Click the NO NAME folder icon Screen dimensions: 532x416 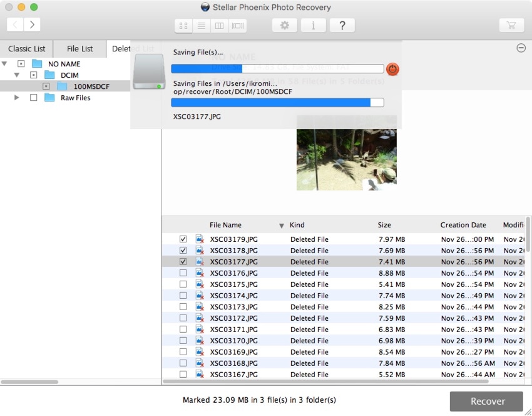coord(37,63)
